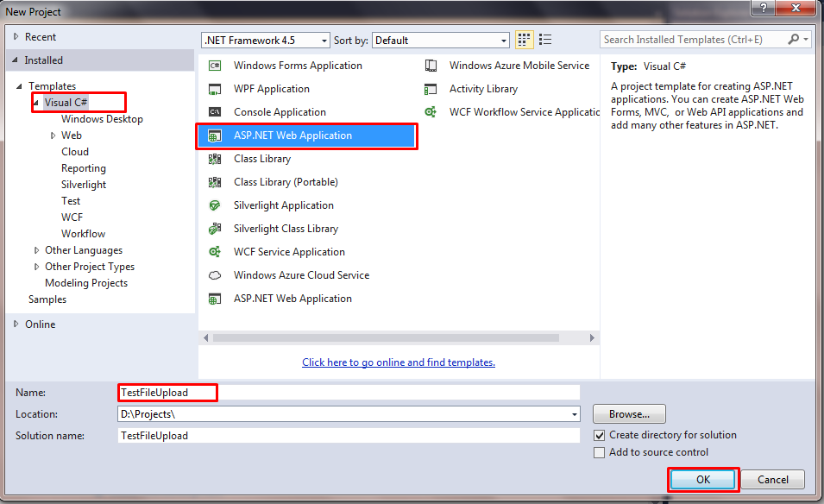Click the Browse... button

[629, 414]
